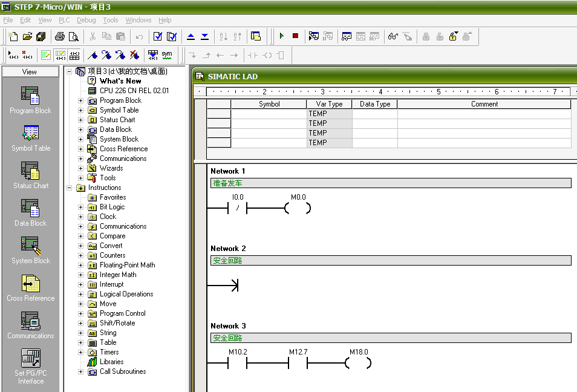Viewport: 577px width, 392px height.
Task: Toggle the sym symbolic addressing button
Action: 167,55
